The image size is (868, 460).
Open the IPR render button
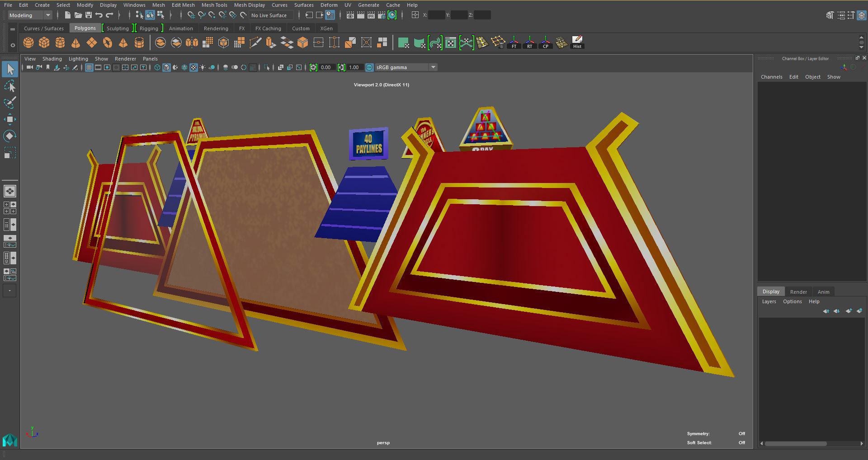coord(371,15)
